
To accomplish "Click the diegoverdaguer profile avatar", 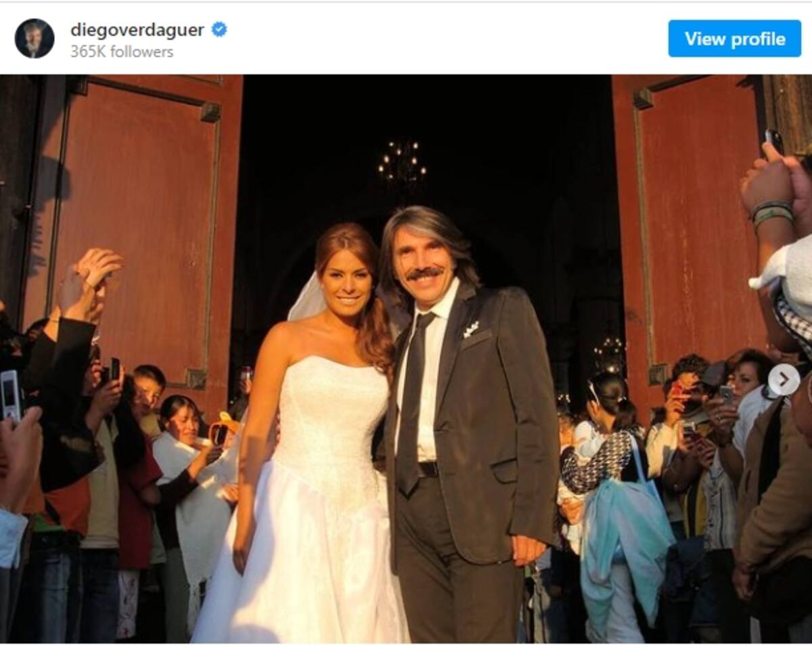I will pos(35,39).
